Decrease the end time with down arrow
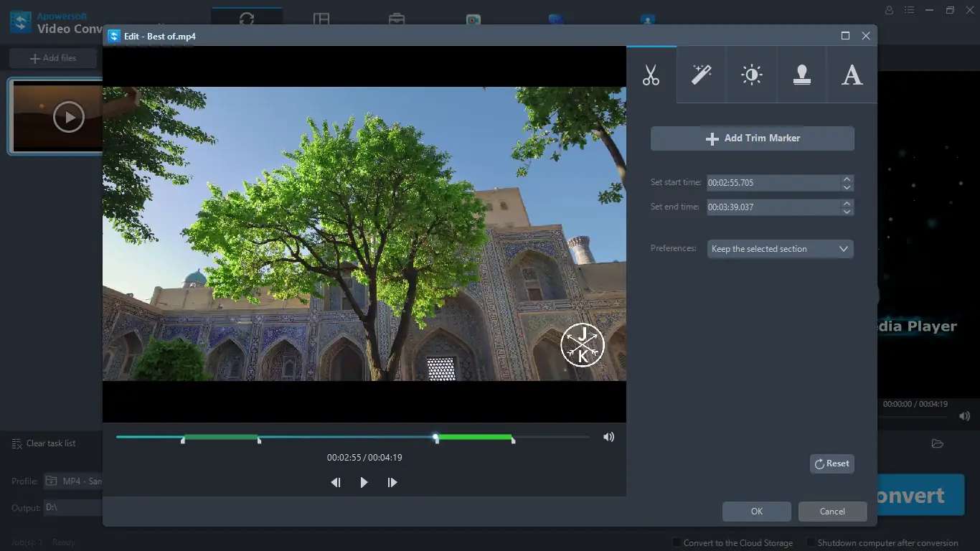Image resolution: width=980 pixels, height=551 pixels. coord(847,212)
